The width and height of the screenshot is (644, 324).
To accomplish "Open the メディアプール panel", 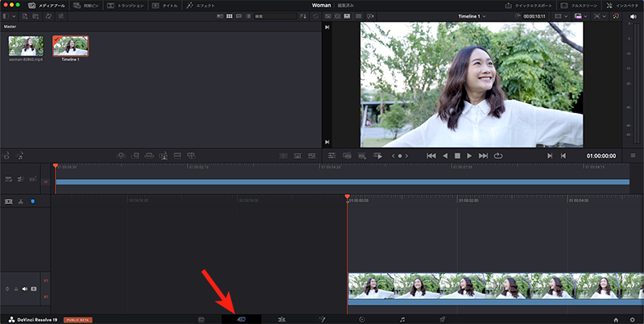I will (x=46, y=6).
